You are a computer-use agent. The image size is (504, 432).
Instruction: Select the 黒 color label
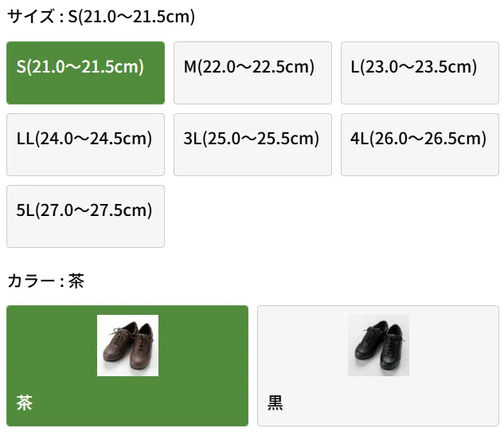click(275, 403)
